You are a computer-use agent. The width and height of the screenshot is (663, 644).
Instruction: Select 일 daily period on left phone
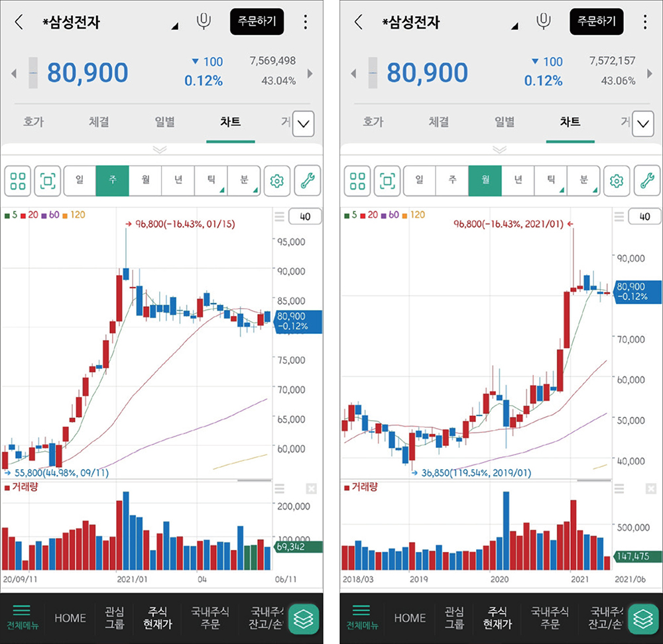click(x=80, y=181)
